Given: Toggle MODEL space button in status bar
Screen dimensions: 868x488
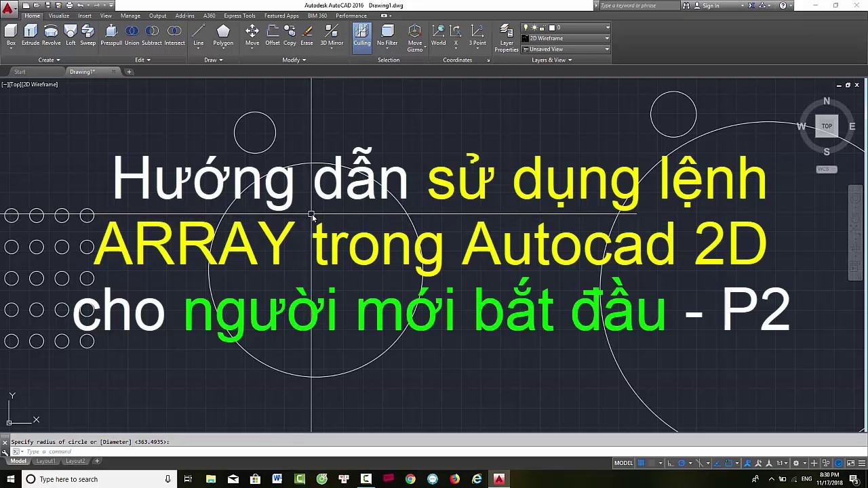Looking at the screenshot, I should 623,463.
